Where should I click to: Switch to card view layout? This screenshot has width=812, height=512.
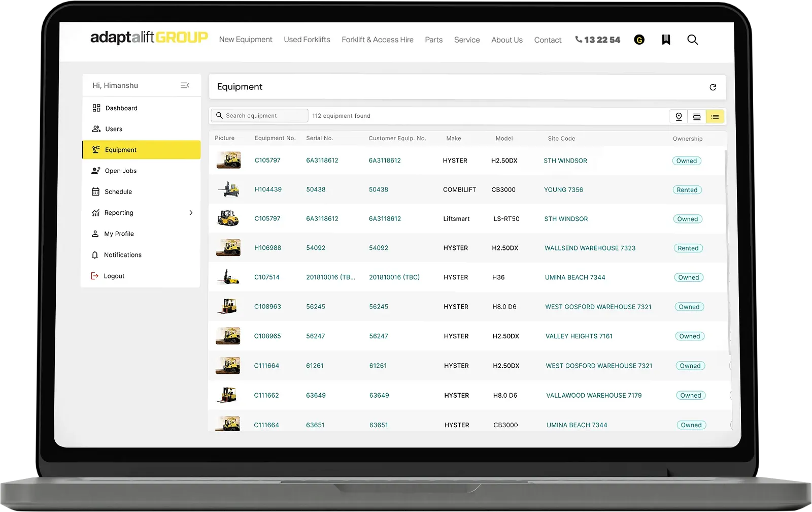(697, 116)
